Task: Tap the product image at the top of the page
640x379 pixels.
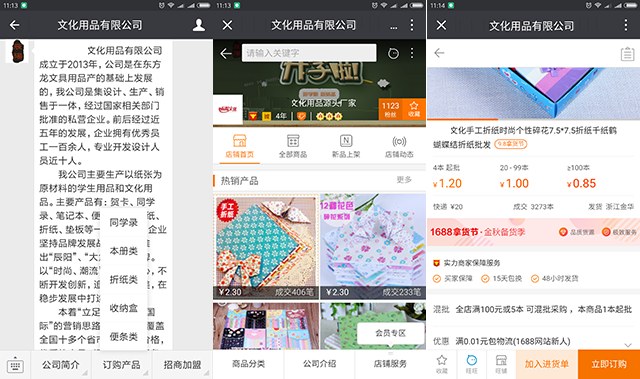Action: tap(533, 93)
